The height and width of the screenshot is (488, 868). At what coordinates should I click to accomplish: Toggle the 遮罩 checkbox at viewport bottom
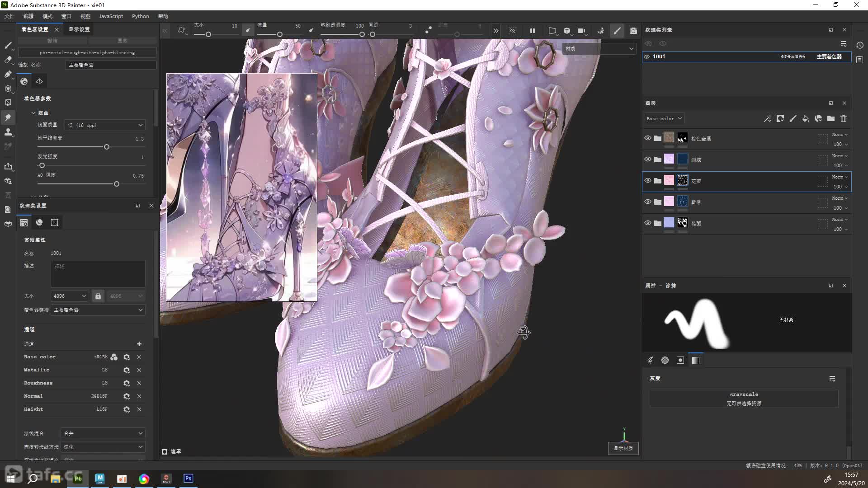[x=165, y=451]
